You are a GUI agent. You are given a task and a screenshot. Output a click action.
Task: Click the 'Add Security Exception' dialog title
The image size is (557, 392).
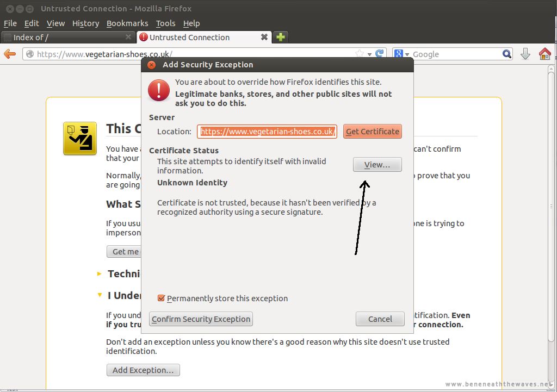(x=208, y=65)
